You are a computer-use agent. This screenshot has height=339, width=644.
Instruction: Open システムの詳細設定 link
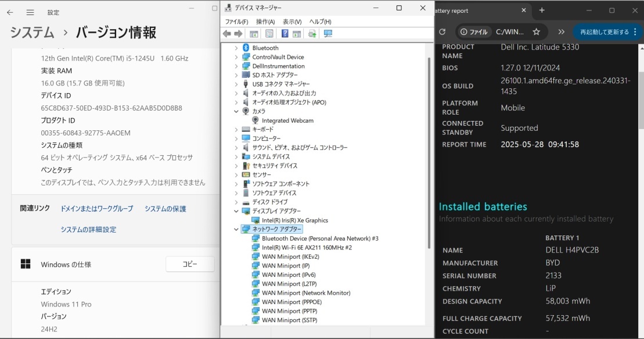coord(88,230)
